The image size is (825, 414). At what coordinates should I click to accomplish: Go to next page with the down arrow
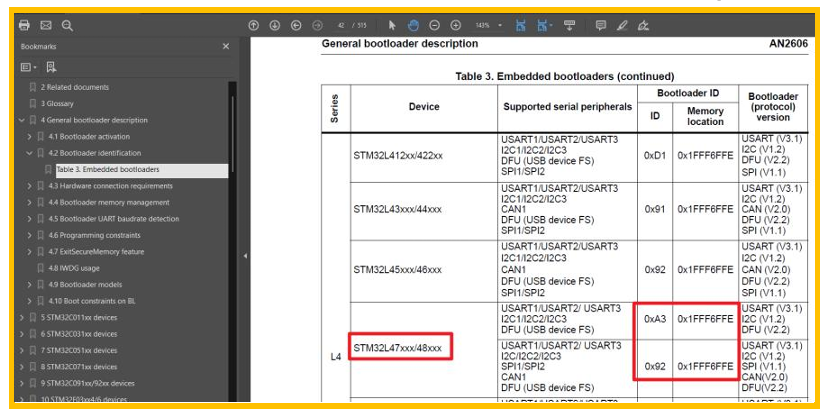coord(275,25)
